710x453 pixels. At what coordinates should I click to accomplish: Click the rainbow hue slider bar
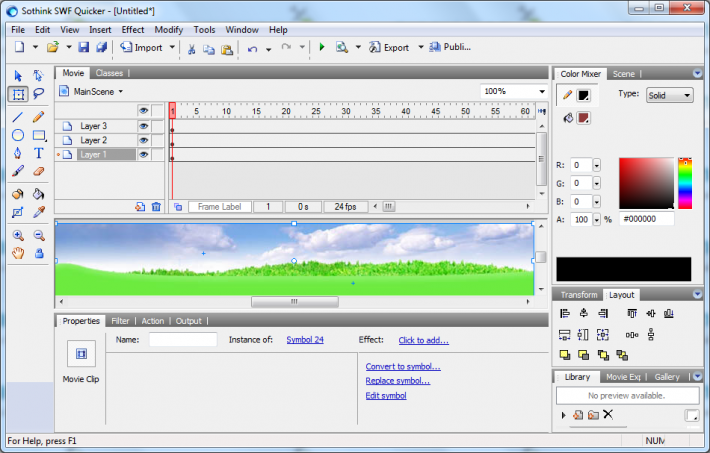(x=685, y=183)
